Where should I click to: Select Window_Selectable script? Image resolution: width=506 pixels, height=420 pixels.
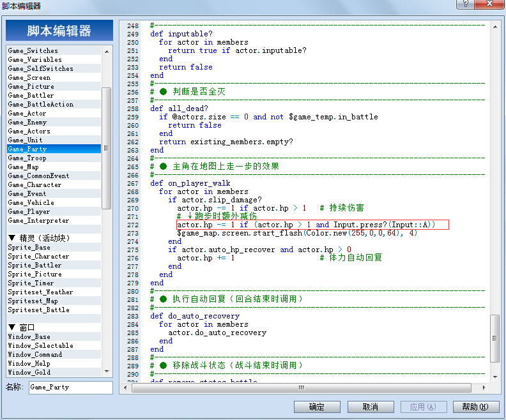(x=54, y=345)
